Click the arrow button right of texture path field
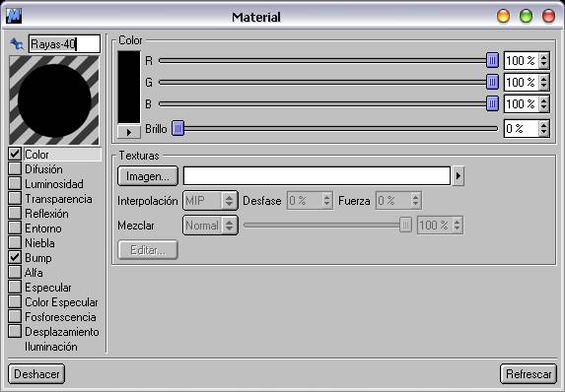 pyautogui.click(x=458, y=176)
